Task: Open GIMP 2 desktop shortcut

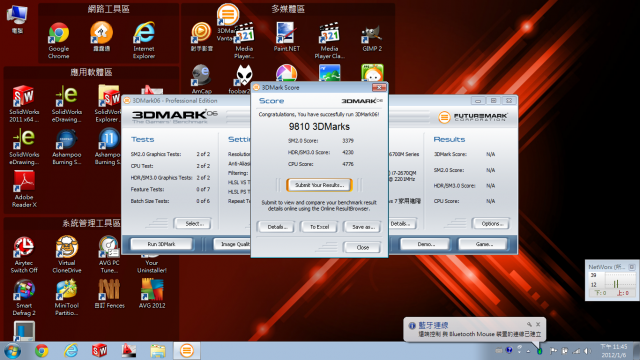Action: (x=372, y=38)
